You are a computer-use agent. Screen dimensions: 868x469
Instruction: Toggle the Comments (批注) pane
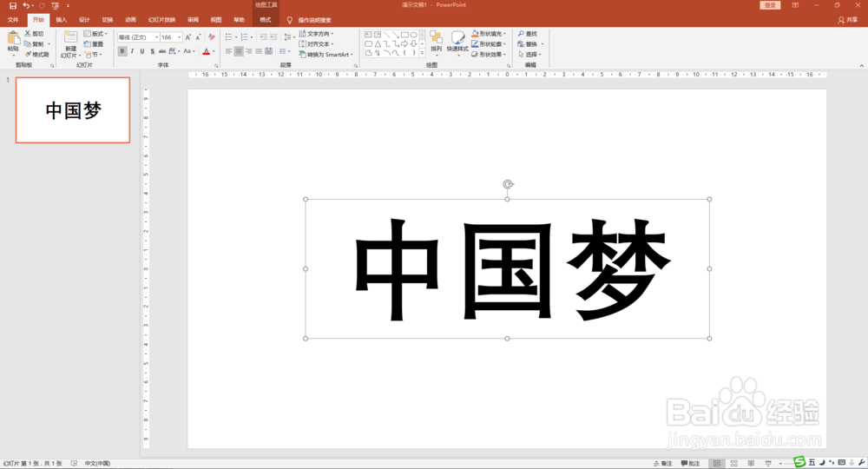coord(690,463)
